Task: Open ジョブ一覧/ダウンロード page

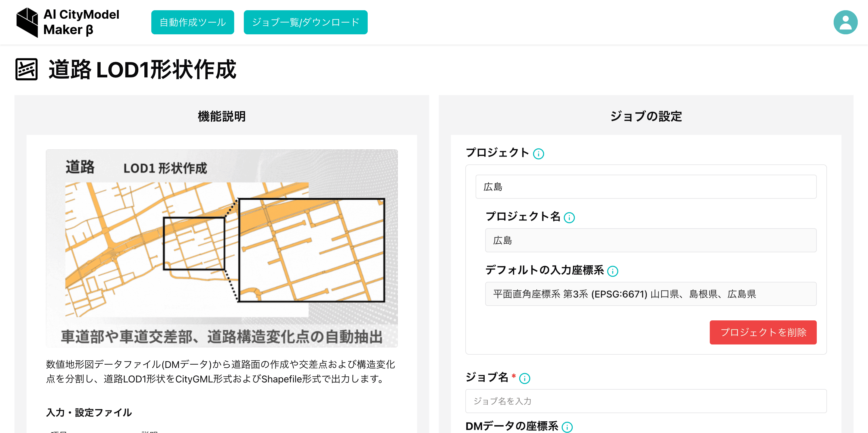Action: pos(305,22)
